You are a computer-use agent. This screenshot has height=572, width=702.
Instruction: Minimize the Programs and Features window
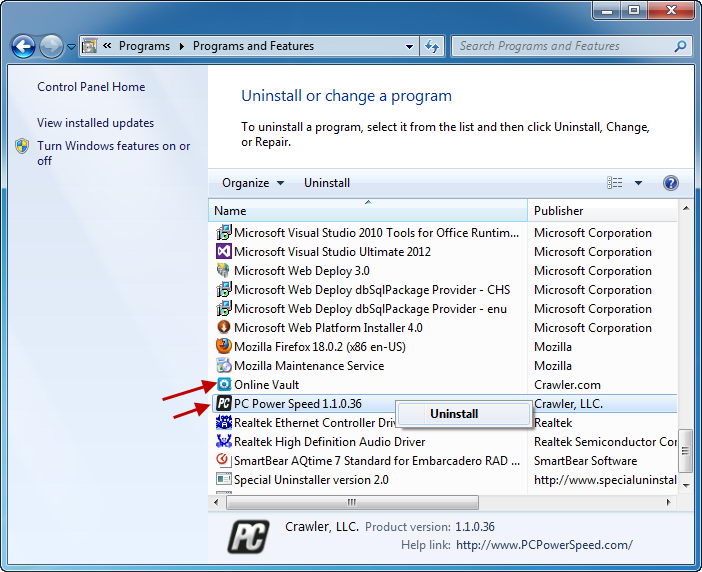[x=607, y=10]
